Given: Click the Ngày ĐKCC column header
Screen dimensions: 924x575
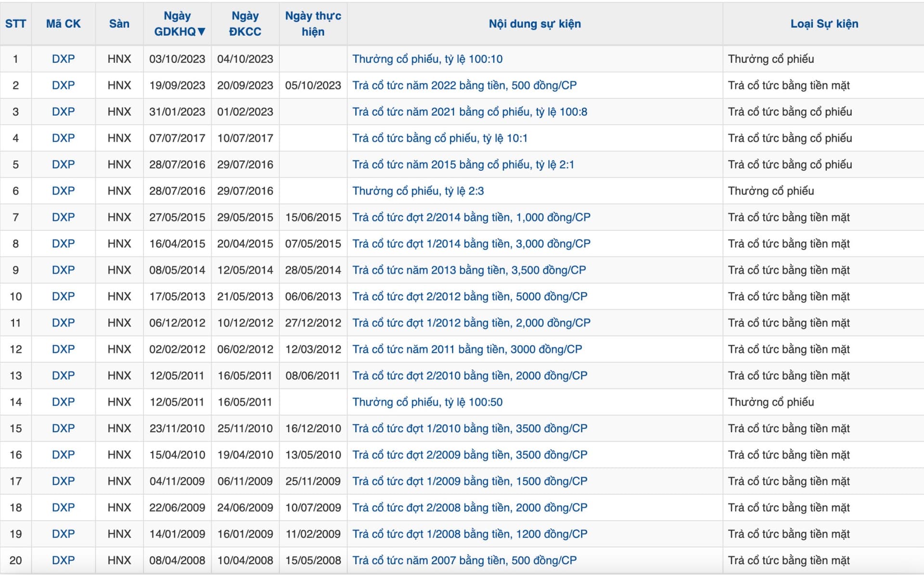Looking at the screenshot, I should coord(245,24).
